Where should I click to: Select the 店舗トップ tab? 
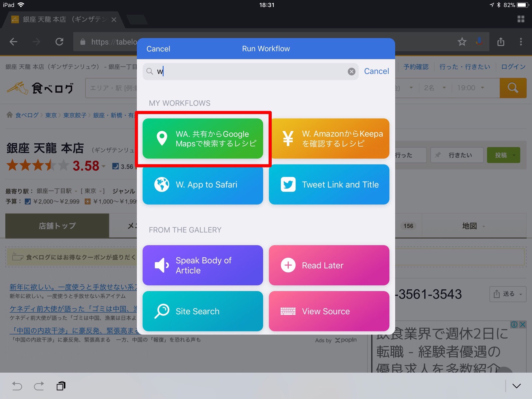tap(57, 226)
